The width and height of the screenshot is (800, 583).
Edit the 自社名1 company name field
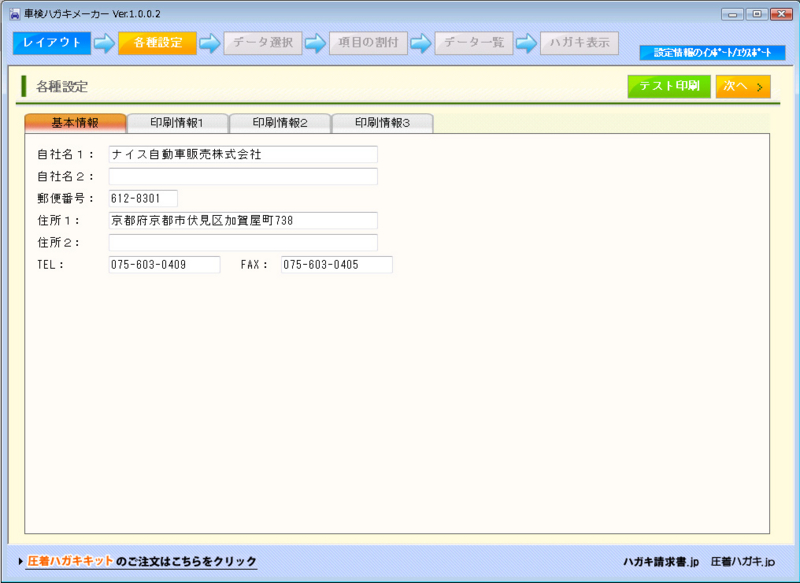(x=243, y=154)
